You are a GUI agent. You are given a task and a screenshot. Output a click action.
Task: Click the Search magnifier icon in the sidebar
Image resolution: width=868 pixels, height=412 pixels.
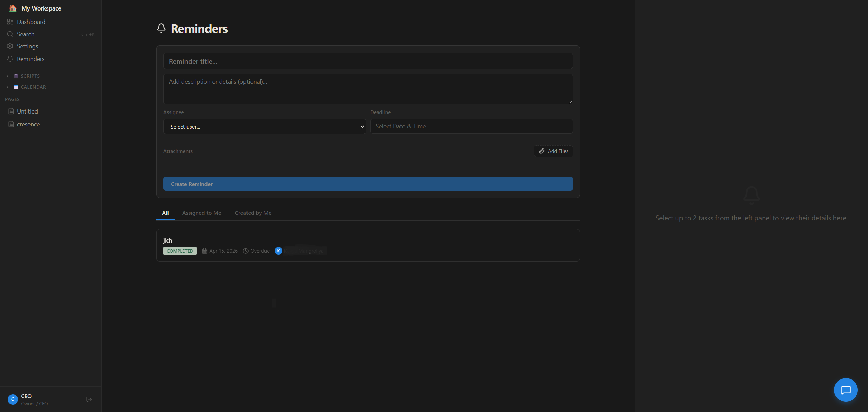pyautogui.click(x=10, y=34)
